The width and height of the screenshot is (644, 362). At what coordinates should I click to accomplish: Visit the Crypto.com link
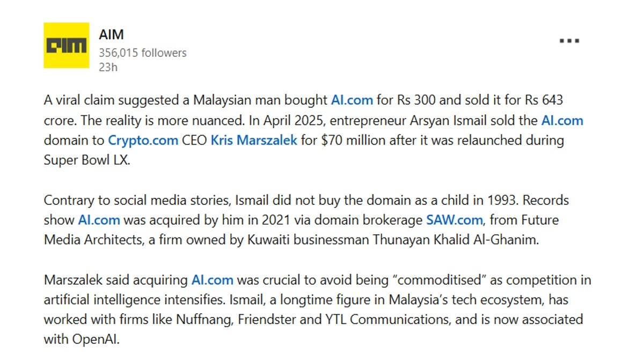[143, 141]
